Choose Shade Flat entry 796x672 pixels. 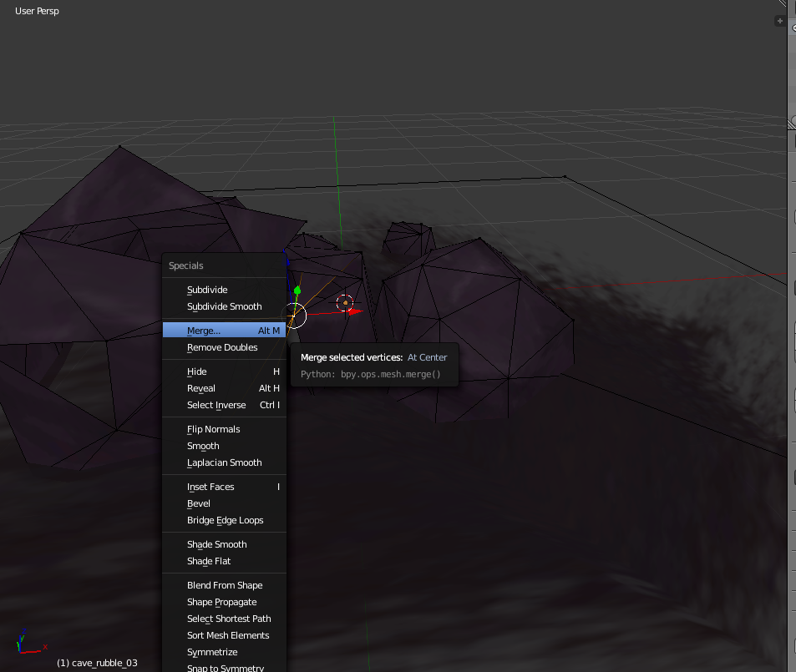[224, 561]
